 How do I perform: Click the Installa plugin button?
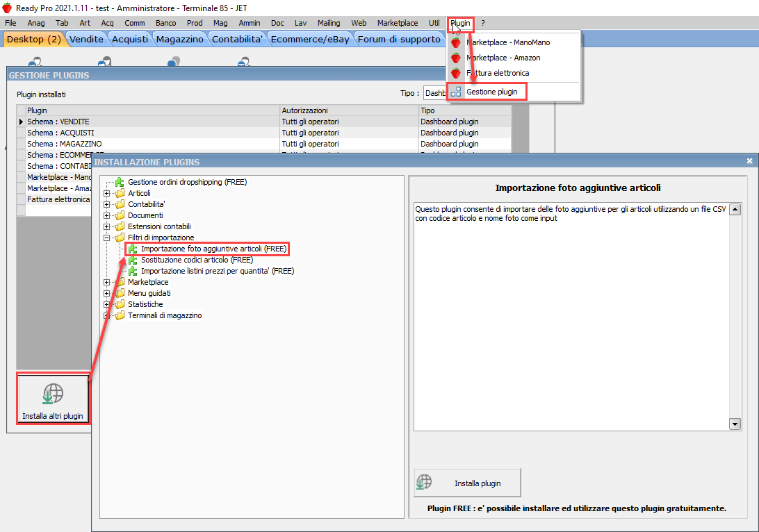click(x=468, y=483)
